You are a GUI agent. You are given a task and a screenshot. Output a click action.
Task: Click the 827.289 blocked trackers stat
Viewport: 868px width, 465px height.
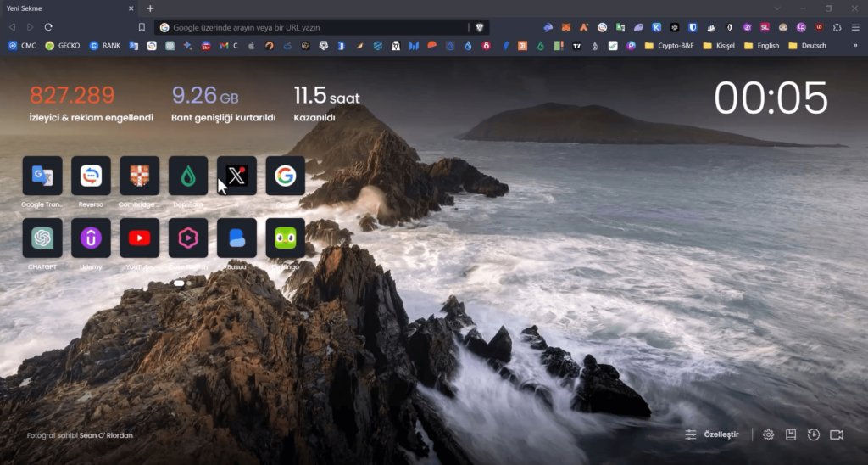point(92,103)
